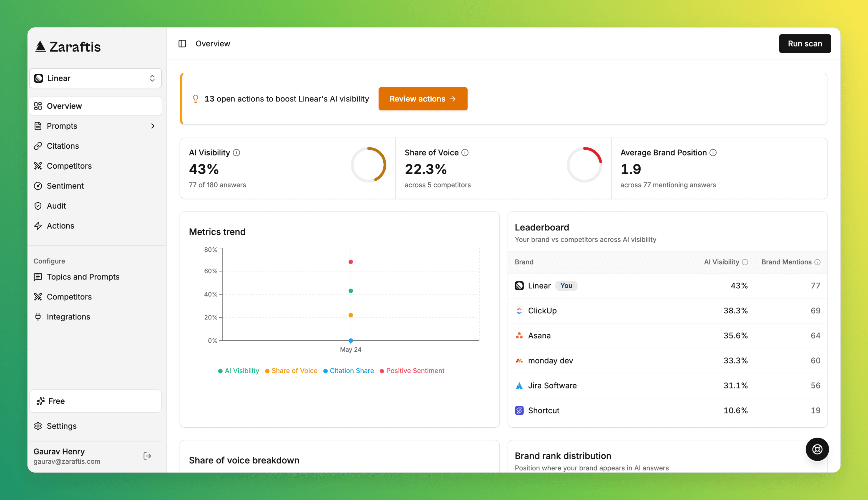The image size is (868, 500).
Task: Open Topics and Prompts configuration
Action: 95,277
